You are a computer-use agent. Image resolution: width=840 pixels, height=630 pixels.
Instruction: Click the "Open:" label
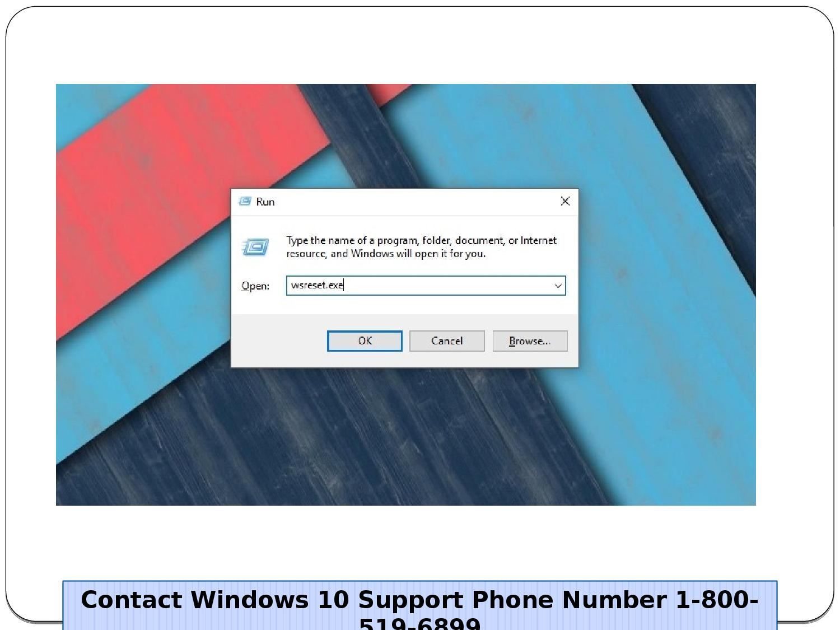point(255,286)
